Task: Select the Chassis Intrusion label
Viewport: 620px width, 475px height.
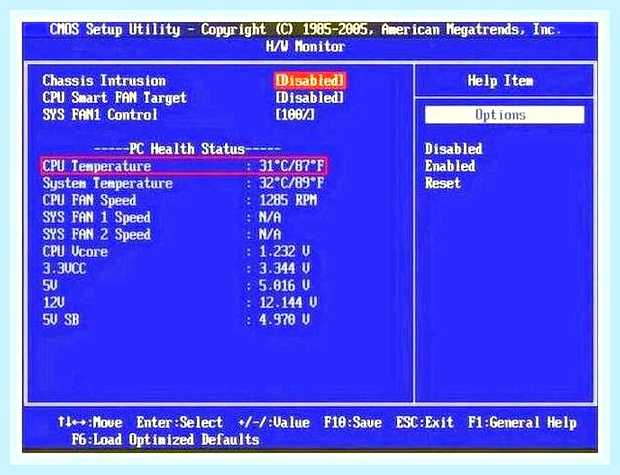Action: (x=104, y=81)
